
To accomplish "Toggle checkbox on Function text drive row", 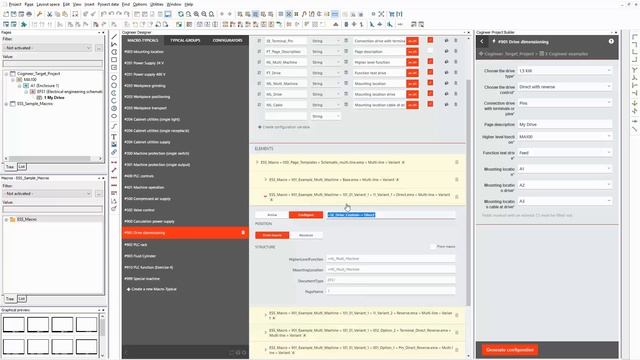I will (430, 72).
